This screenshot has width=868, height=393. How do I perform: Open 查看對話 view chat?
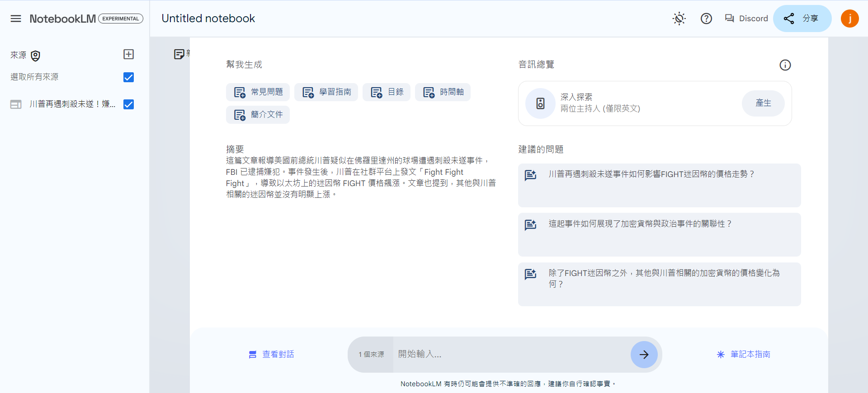(271, 355)
